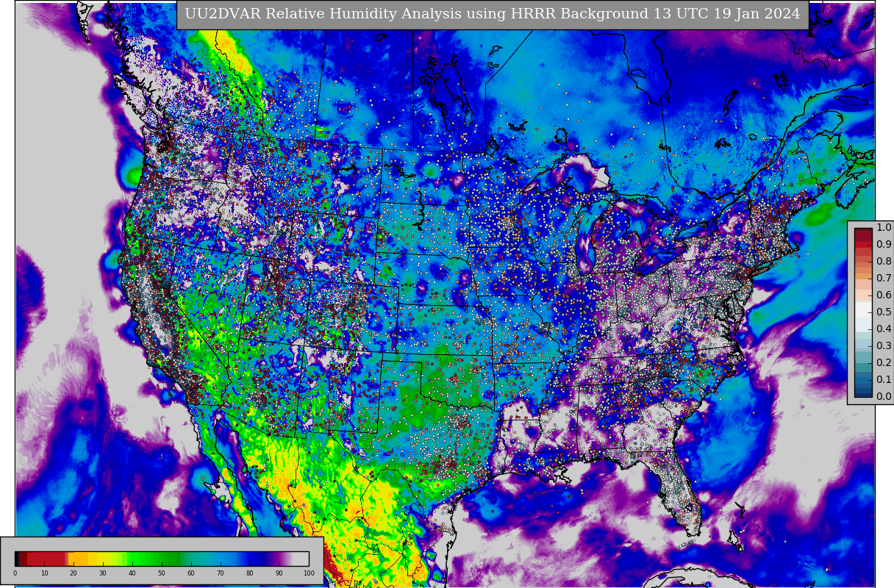Click the 40 tick label on humidity colorbar
This screenshot has width=894, height=588.
tap(132, 573)
